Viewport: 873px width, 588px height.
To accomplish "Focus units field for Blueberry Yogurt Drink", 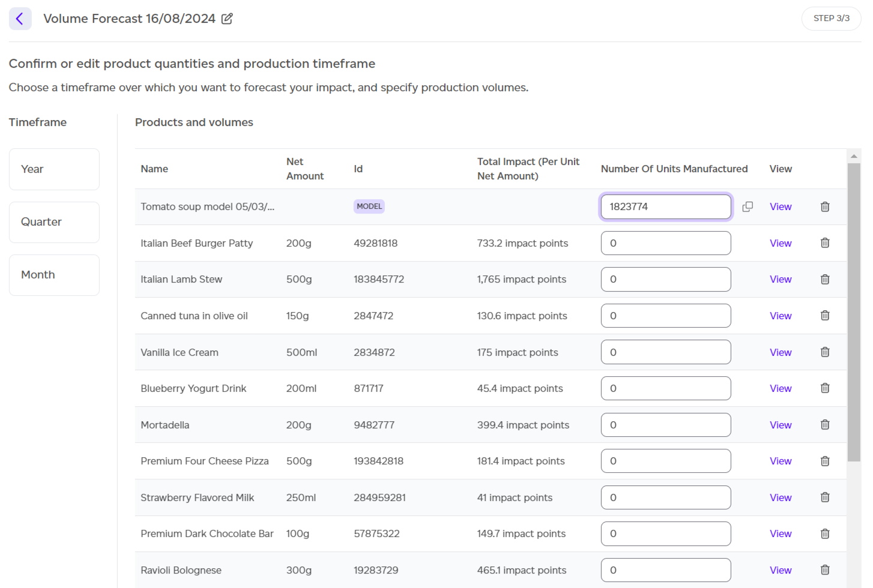I will tap(666, 388).
